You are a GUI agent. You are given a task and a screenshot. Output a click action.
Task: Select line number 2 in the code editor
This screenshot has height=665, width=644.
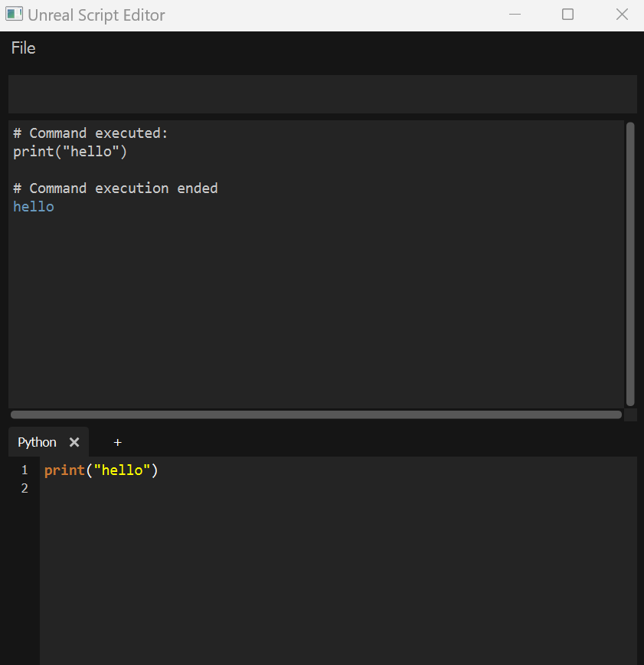tap(24, 488)
